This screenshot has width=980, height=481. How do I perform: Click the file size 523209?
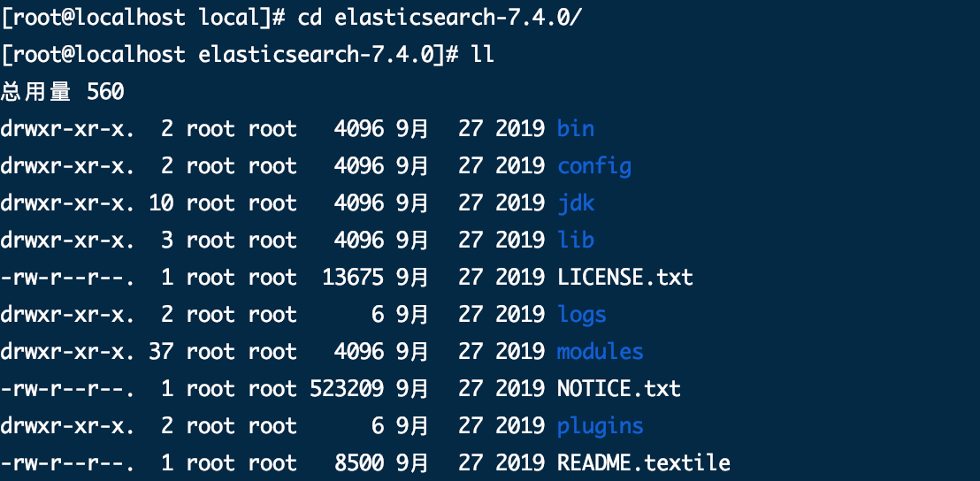[x=347, y=388]
